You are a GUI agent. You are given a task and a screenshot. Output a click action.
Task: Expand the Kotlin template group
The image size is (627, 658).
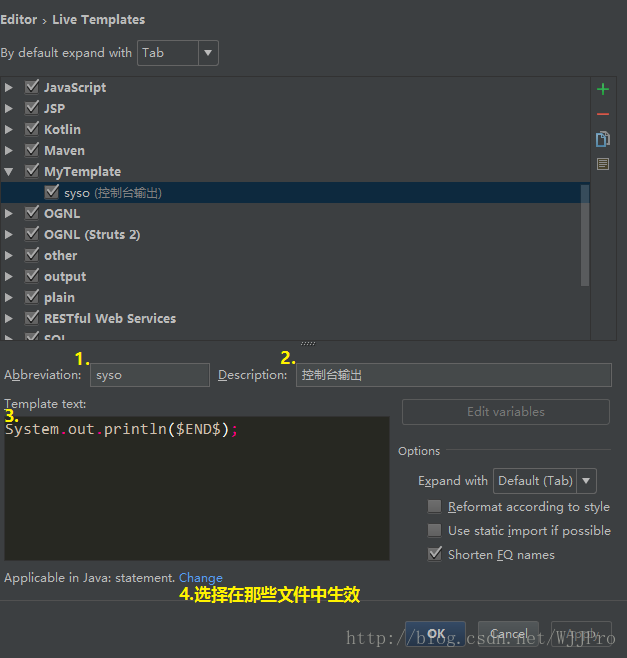[9, 130]
